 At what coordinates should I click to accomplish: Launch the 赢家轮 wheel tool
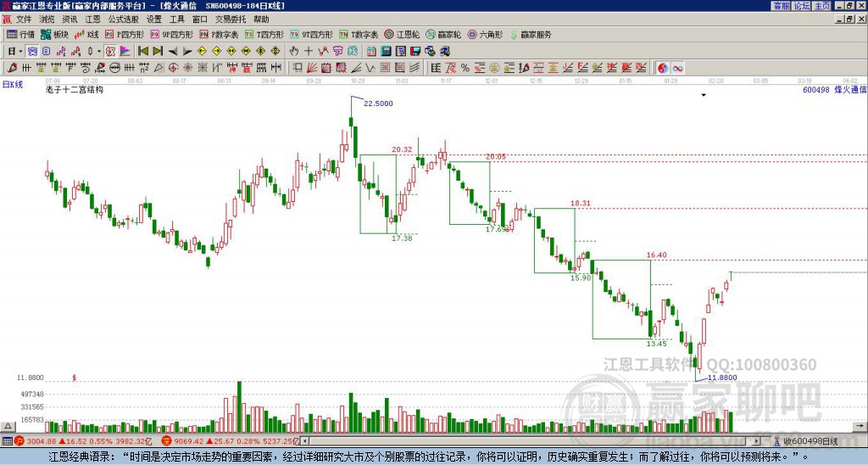click(443, 34)
